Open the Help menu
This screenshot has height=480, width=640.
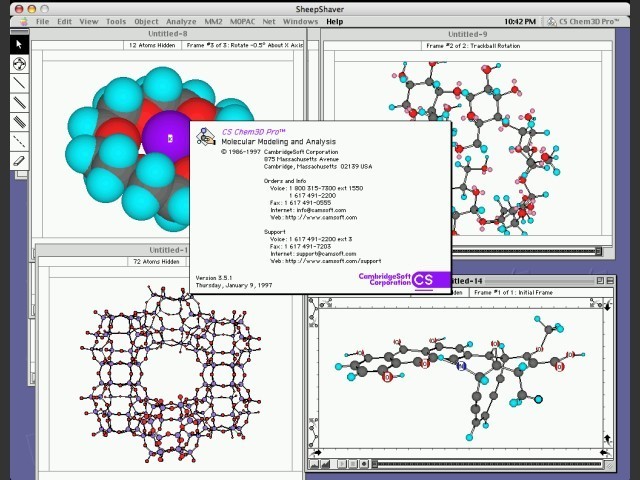(334, 22)
